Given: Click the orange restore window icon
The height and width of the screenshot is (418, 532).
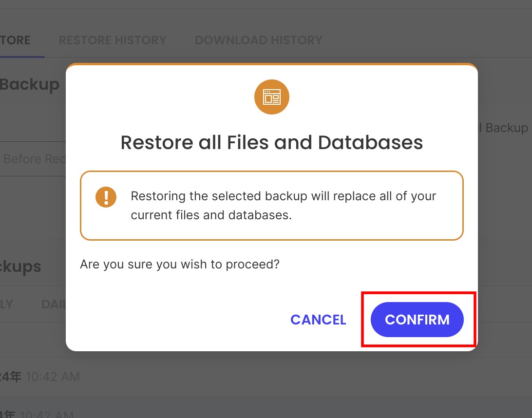Looking at the screenshot, I should (272, 97).
